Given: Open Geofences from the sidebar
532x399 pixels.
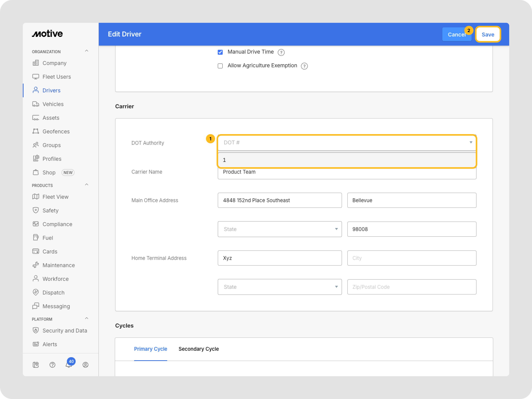Looking at the screenshot, I should pos(56,131).
